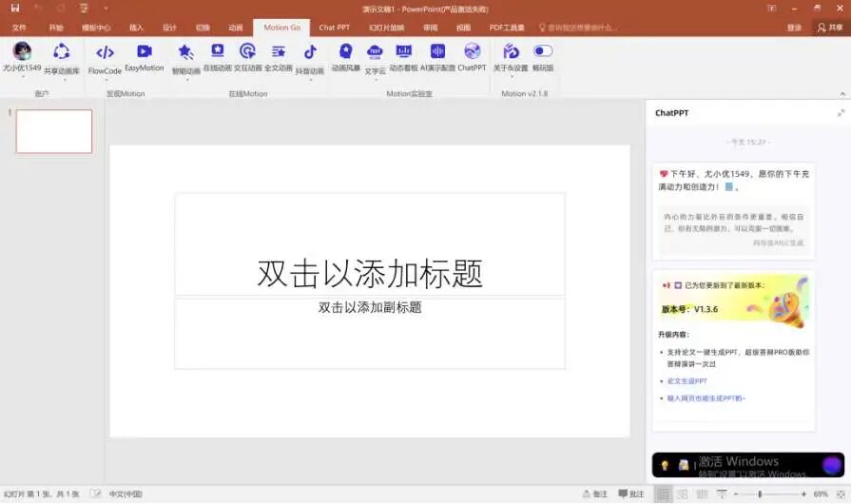
Task: Expand the ChatPPT panel with corner icon
Action: [x=841, y=113]
